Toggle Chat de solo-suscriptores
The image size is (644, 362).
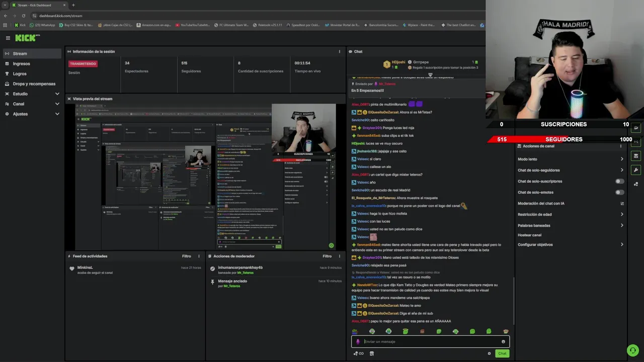pos(619,181)
